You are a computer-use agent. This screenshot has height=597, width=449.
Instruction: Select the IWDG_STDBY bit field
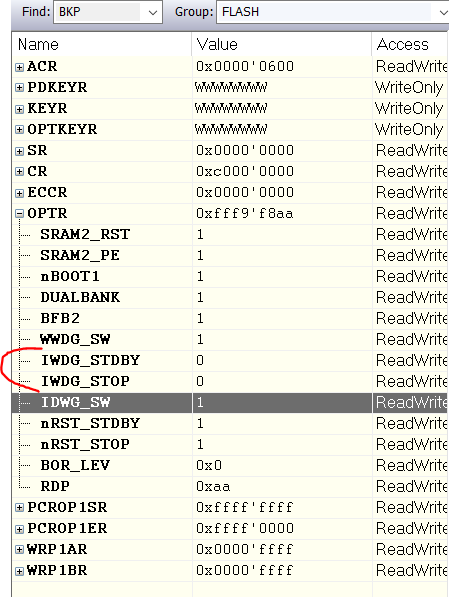pyautogui.click(x=91, y=360)
